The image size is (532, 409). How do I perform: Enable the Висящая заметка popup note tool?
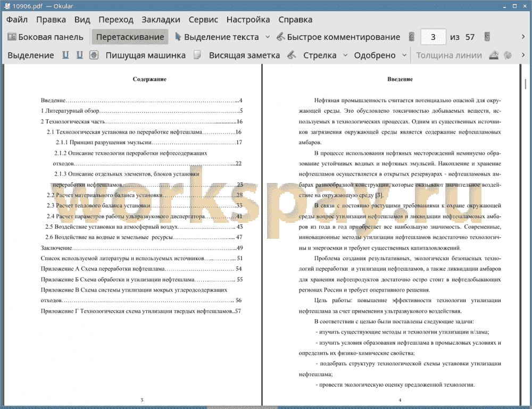tap(244, 55)
